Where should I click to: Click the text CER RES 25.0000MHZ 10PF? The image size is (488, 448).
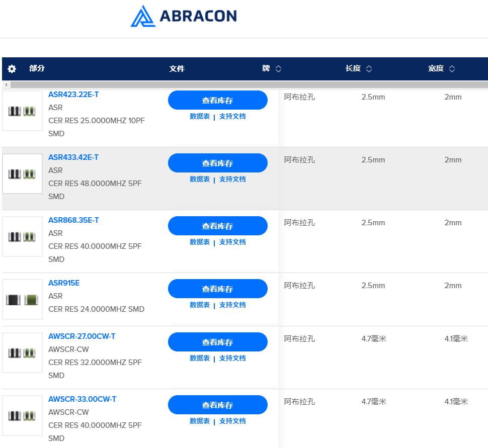(x=97, y=120)
